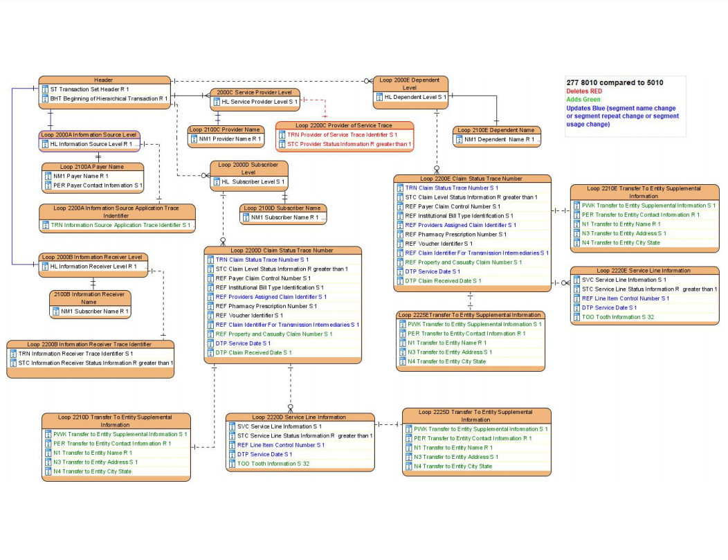Select the Adds Green legend entry
The image size is (728, 560).
[583, 100]
